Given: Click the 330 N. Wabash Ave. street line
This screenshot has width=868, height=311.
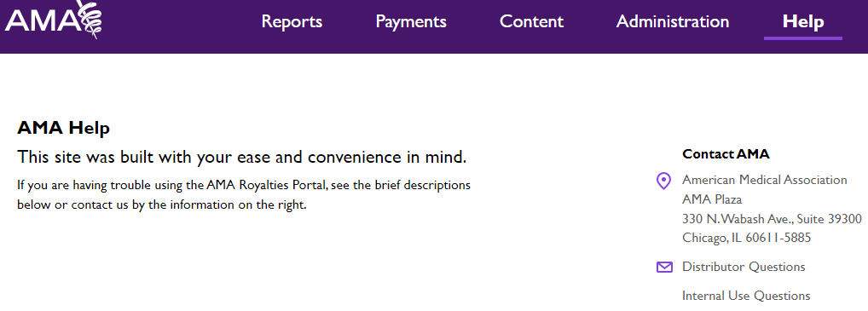Looking at the screenshot, I should pos(772,219).
